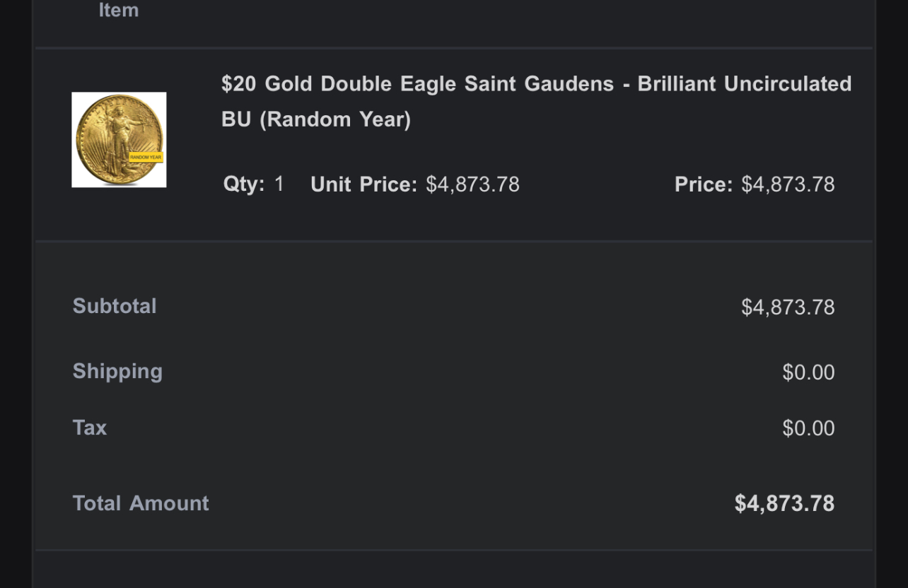Viewport: 908px width, 588px height.
Task: Select the item row price amount
Action: 788,184
